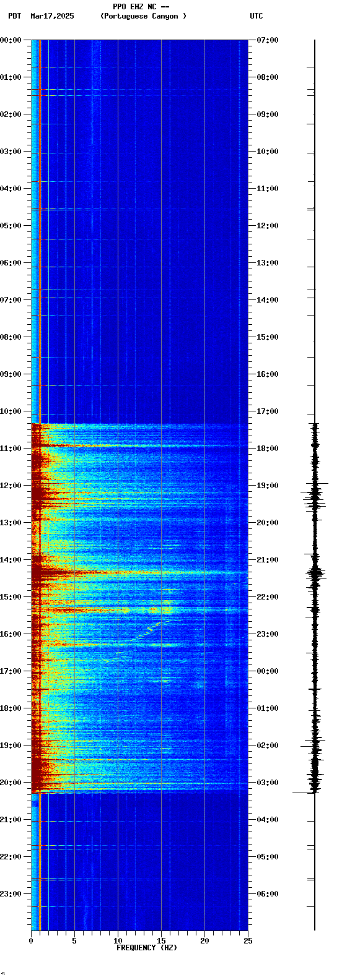Image resolution: width=342 pixels, height=980 pixels.
Task: Click the PDT time label '06:00'
Action: point(11,263)
